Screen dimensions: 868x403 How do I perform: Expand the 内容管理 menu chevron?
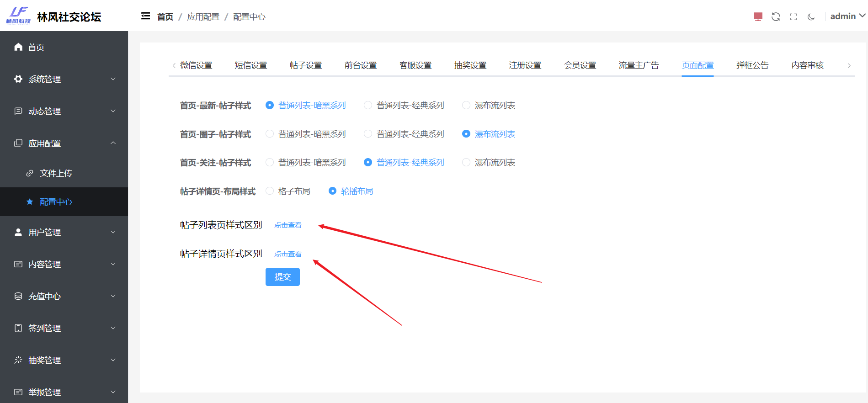[113, 264]
